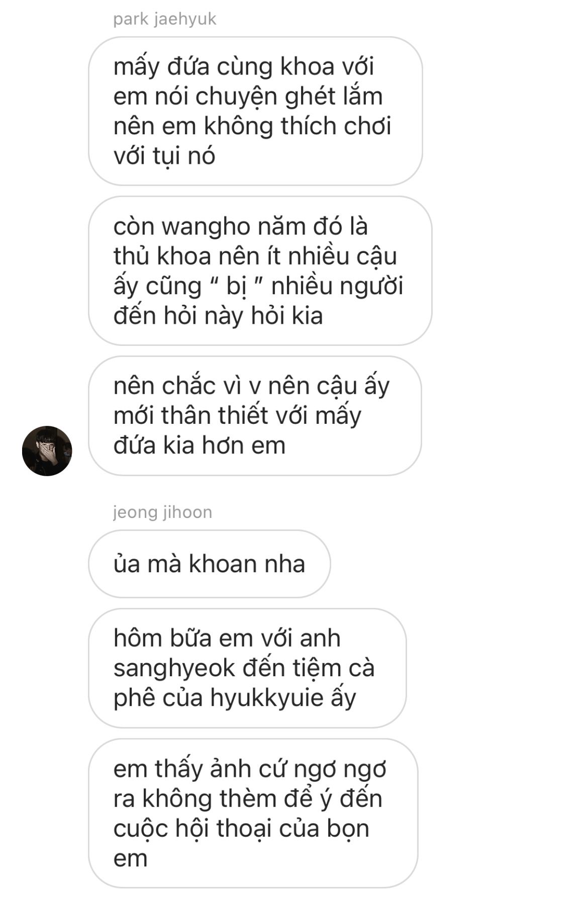
Task: Tap the bubble starting 'mấy đứa cùng khoa'
Action: click(255, 111)
